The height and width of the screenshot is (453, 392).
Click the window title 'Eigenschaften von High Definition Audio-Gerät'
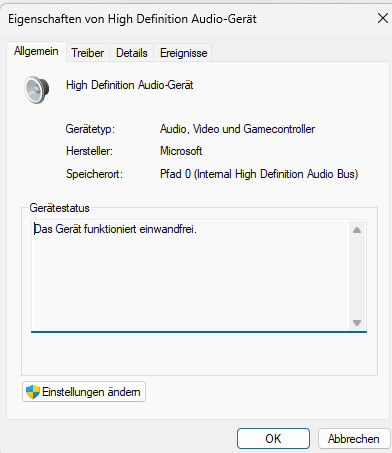[132, 19]
